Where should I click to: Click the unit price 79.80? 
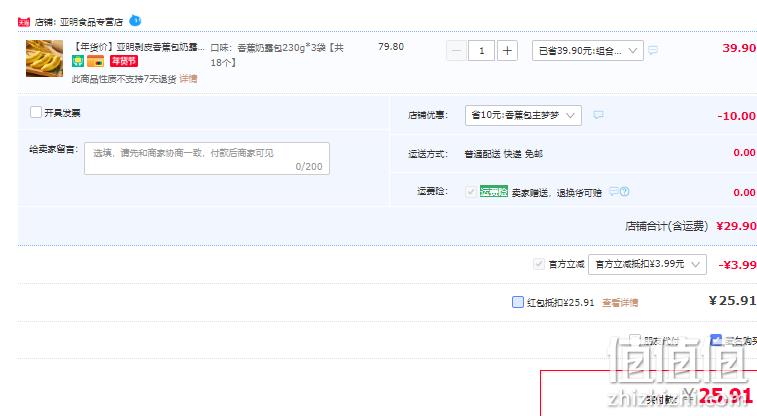391,47
